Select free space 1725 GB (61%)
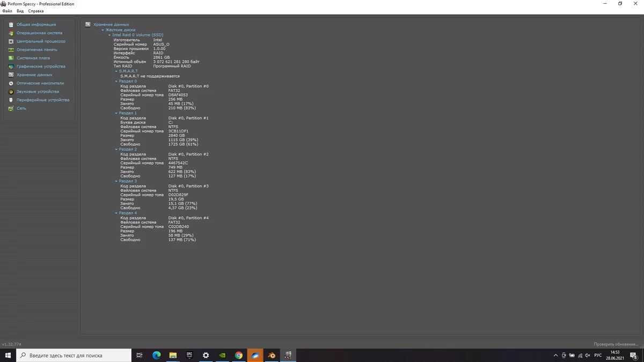Screen dimensions: 644x362 pyautogui.click(x=183, y=144)
